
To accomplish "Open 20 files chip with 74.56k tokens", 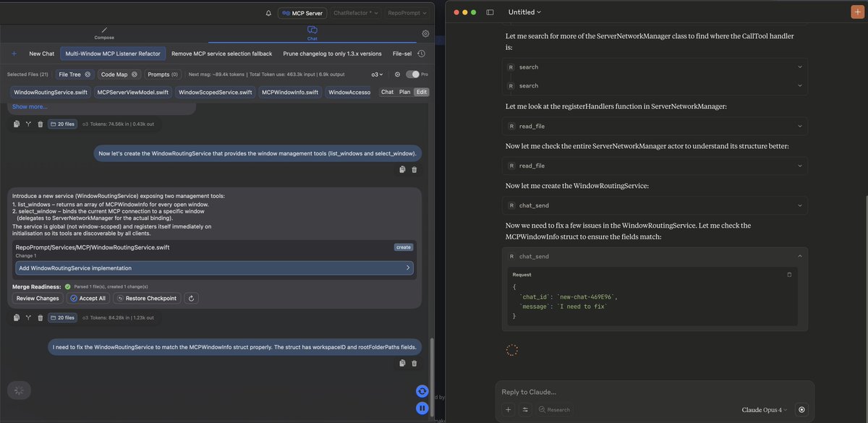I will point(62,124).
